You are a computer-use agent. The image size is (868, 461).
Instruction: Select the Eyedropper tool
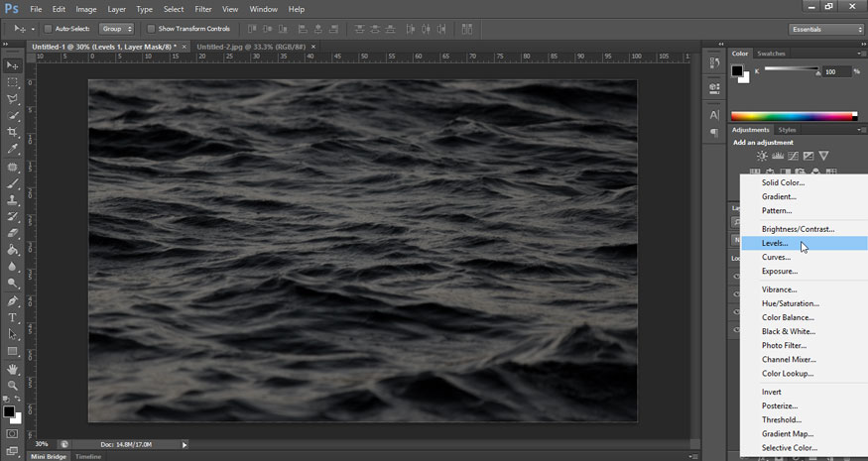(x=12, y=149)
